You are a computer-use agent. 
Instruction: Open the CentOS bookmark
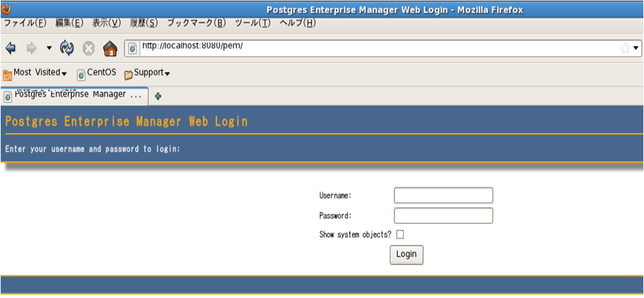pos(97,73)
